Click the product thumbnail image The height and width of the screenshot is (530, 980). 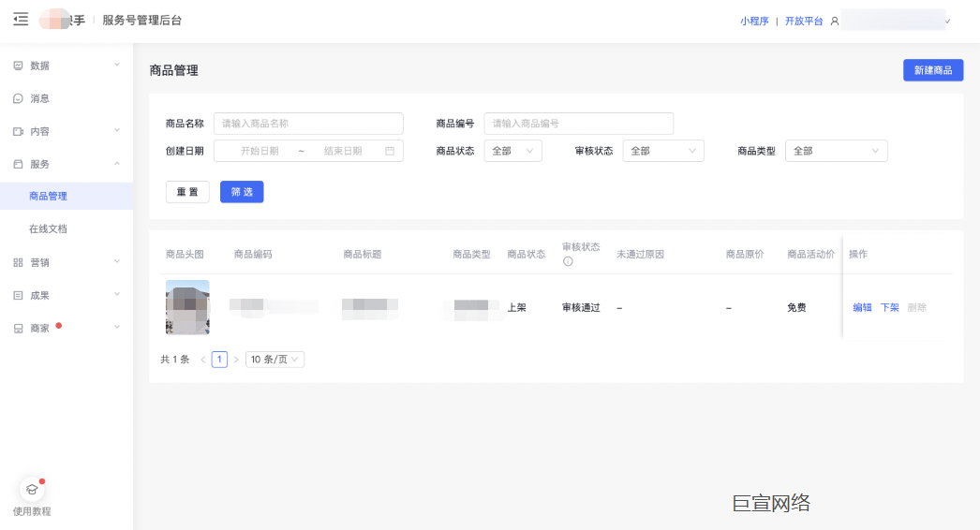pos(187,307)
